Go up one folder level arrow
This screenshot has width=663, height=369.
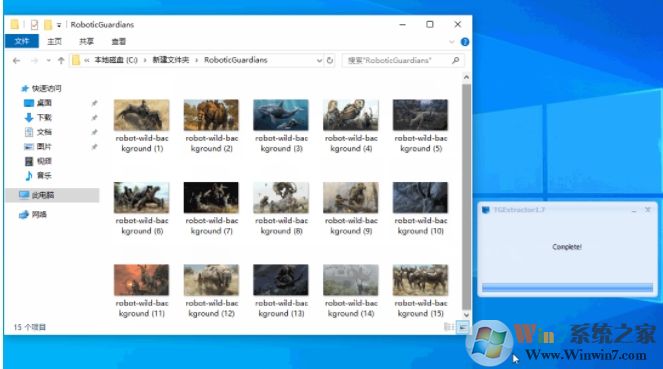pos(61,60)
